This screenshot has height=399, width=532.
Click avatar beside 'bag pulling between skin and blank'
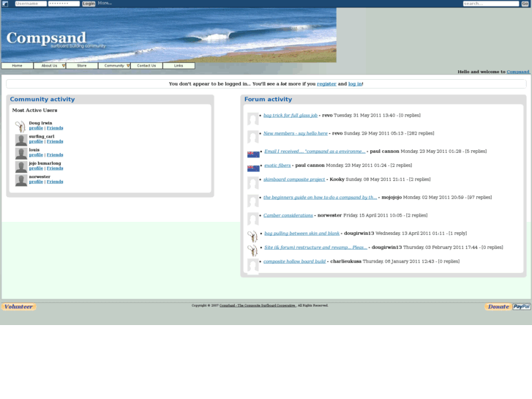(x=252, y=236)
